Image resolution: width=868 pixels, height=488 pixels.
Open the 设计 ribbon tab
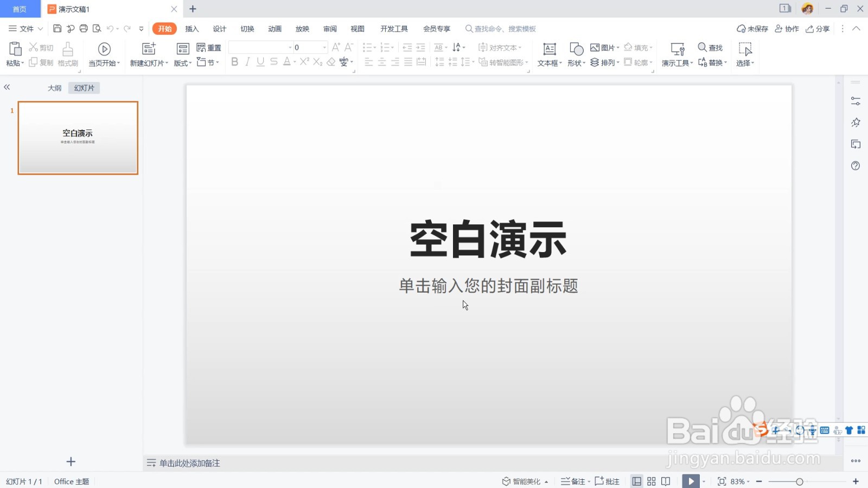pos(220,29)
